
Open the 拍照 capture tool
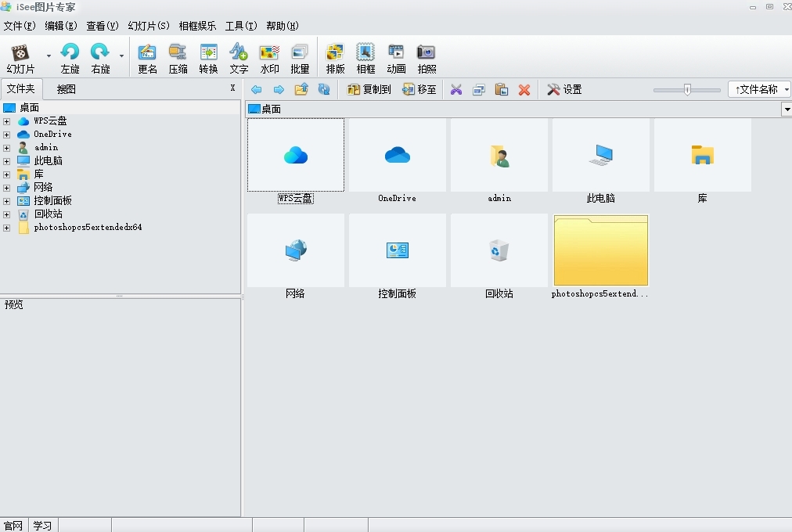(x=427, y=56)
